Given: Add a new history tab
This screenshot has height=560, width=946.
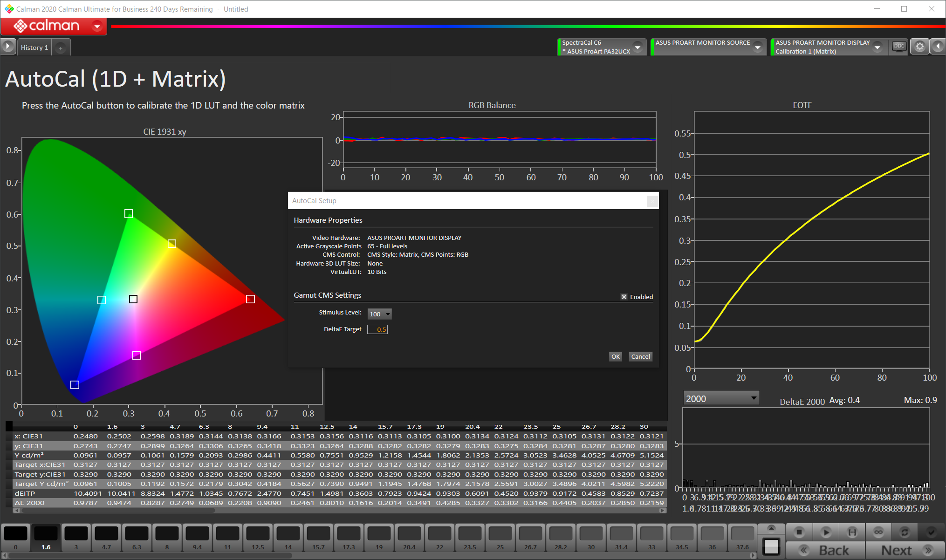Looking at the screenshot, I should [x=60, y=48].
